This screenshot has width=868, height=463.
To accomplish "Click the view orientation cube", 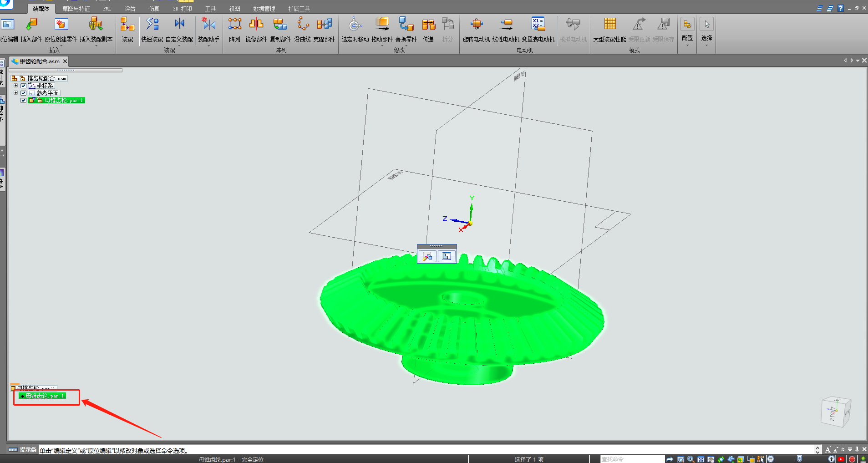I will (836, 412).
